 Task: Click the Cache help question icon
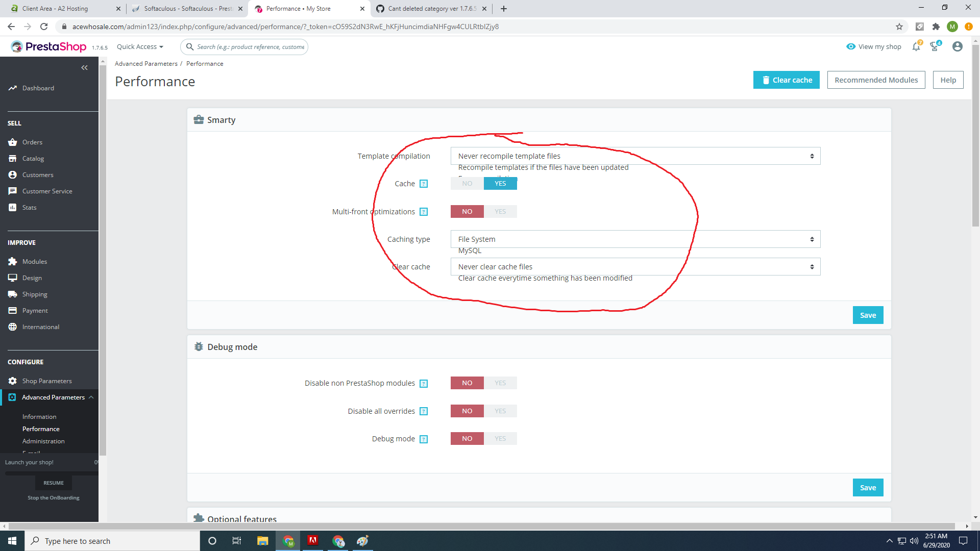tap(423, 184)
